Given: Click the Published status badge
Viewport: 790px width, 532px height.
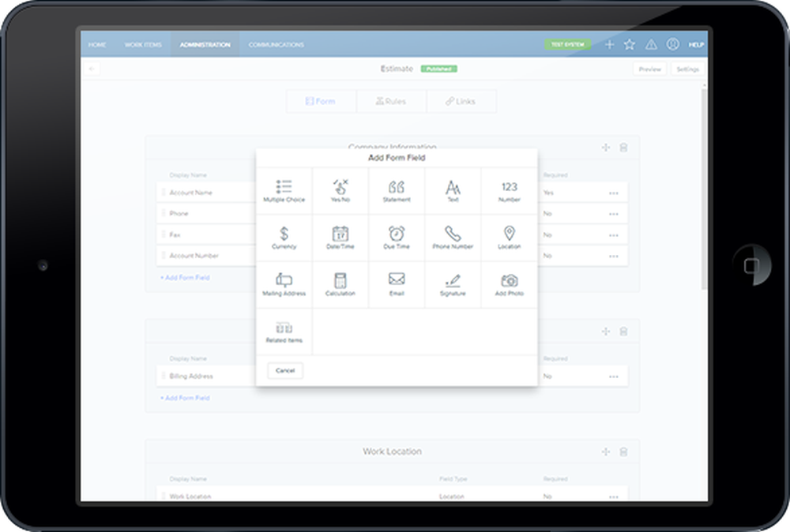Looking at the screenshot, I should (x=438, y=69).
